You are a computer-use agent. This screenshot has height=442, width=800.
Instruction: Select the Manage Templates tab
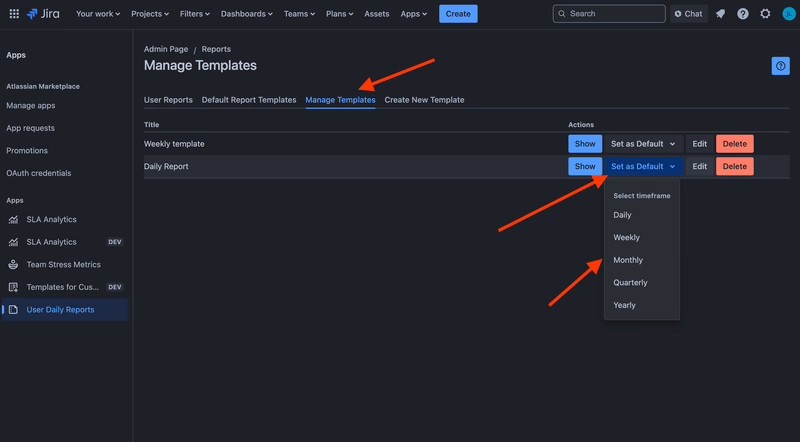click(340, 100)
